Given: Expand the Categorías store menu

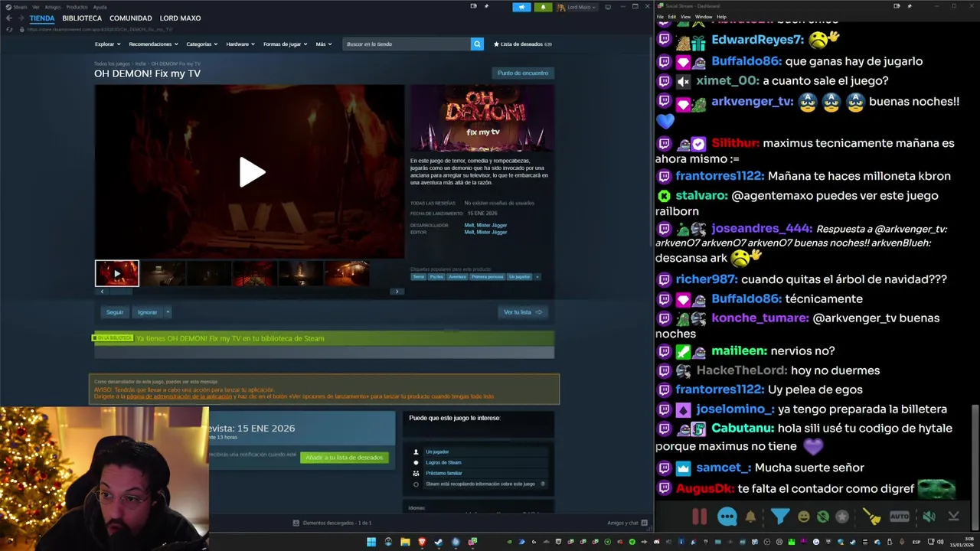Looking at the screenshot, I should 202,44.
